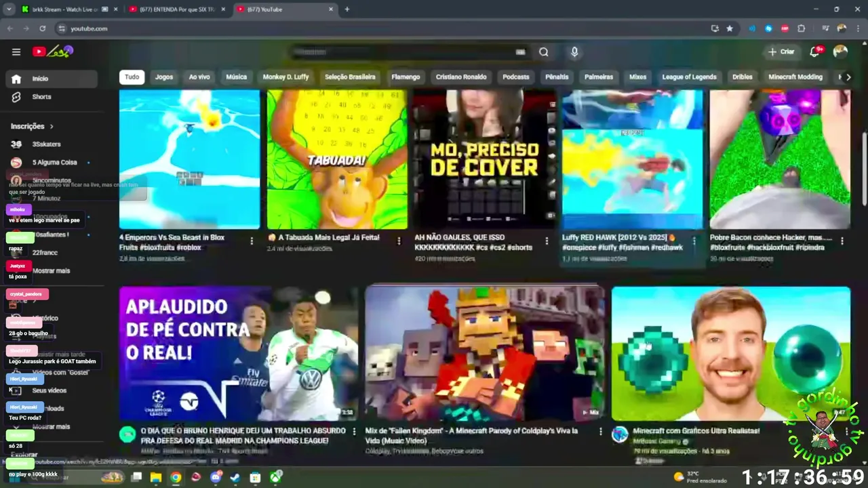Select the Música filter chip
Screen dimensions: 868x488
(x=236, y=77)
